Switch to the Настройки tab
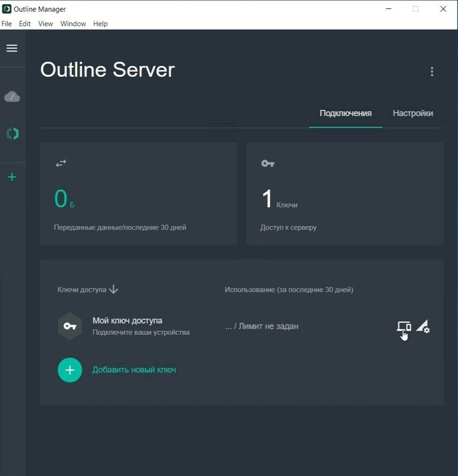The width and height of the screenshot is (458, 476). (413, 113)
